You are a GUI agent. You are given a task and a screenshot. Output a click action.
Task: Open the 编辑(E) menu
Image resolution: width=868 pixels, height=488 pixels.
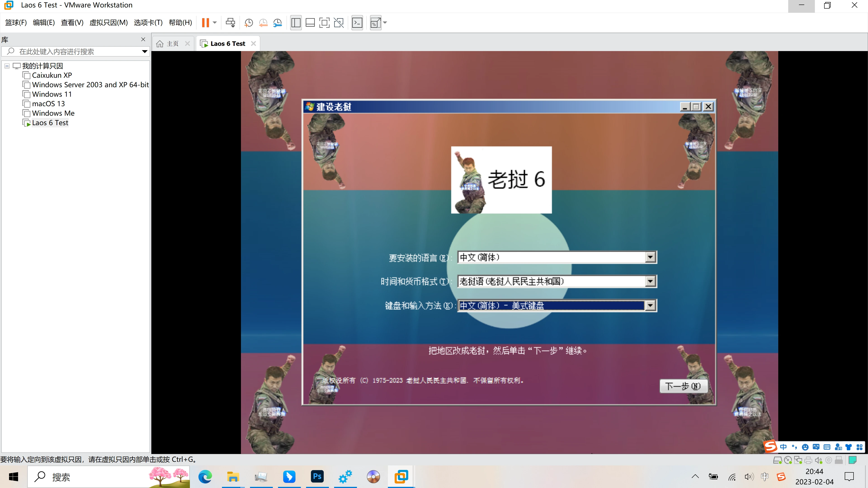tap(44, 23)
